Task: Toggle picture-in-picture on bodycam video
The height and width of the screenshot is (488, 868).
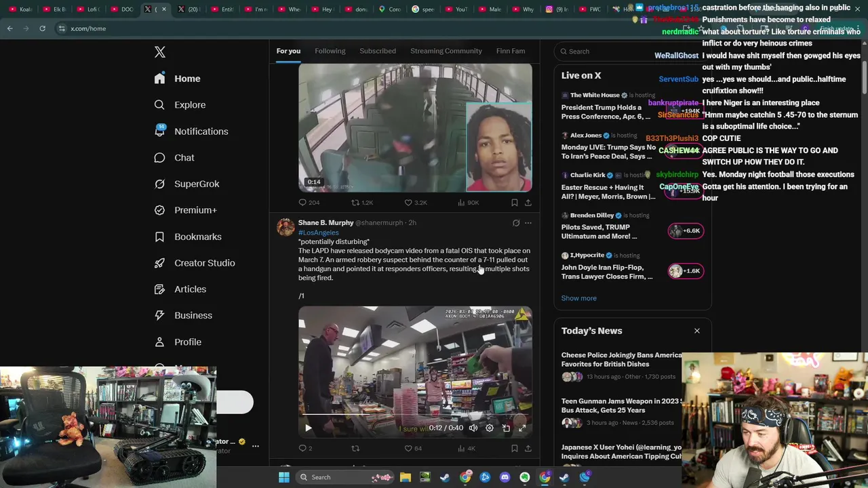Action: 506,428
